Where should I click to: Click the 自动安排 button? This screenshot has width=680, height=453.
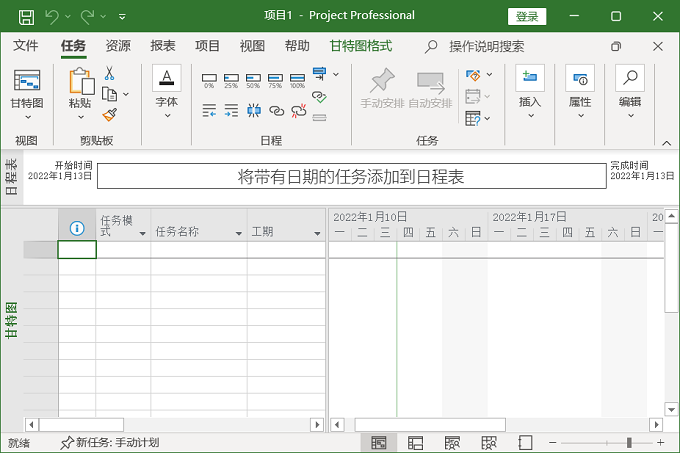tap(430, 89)
